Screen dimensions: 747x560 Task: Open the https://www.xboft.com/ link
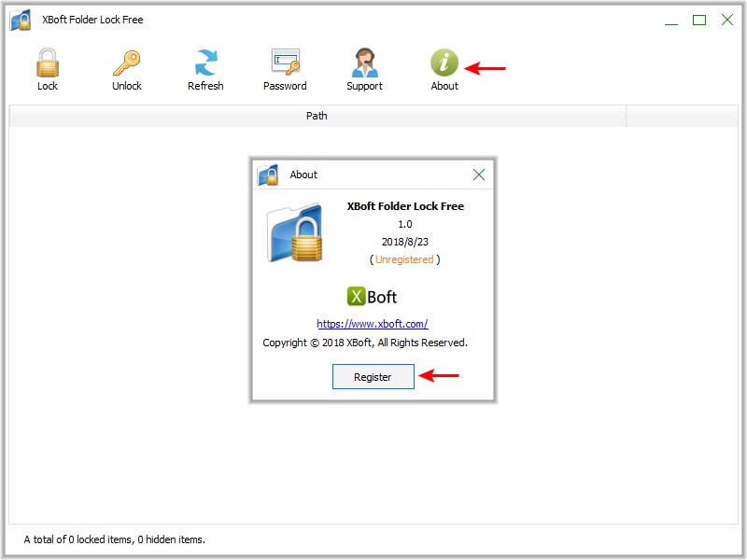(x=373, y=324)
